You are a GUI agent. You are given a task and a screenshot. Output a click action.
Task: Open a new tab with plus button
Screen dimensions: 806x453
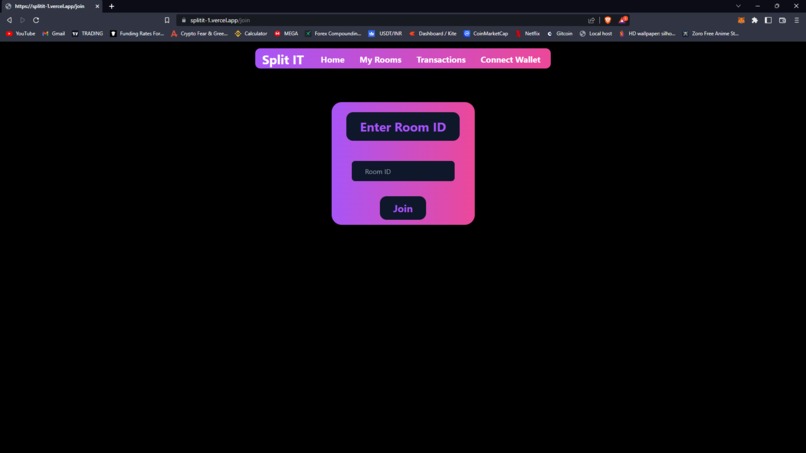tap(112, 6)
